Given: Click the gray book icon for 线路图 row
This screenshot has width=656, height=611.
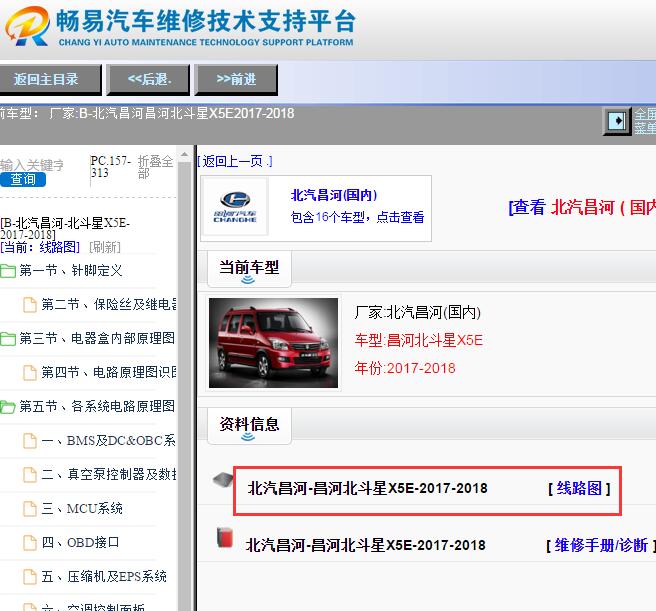Looking at the screenshot, I should tap(223, 480).
